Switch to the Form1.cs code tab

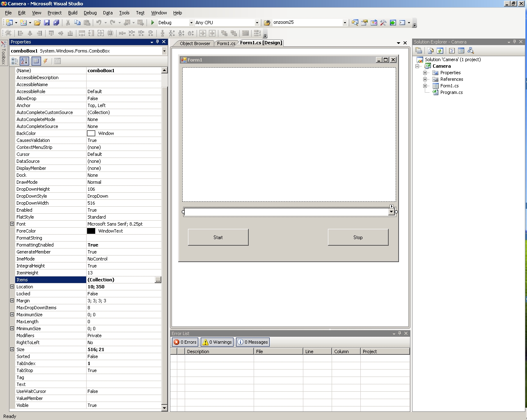point(226,43)
